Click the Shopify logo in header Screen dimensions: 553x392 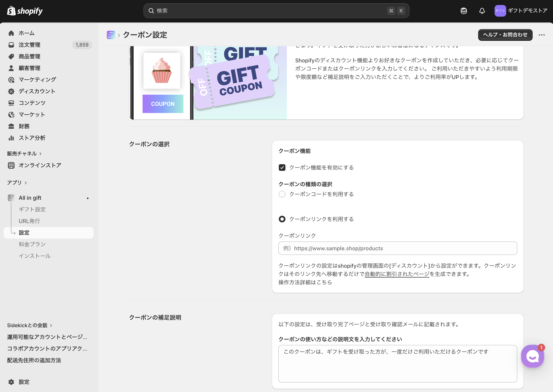[x=25, y=11]
